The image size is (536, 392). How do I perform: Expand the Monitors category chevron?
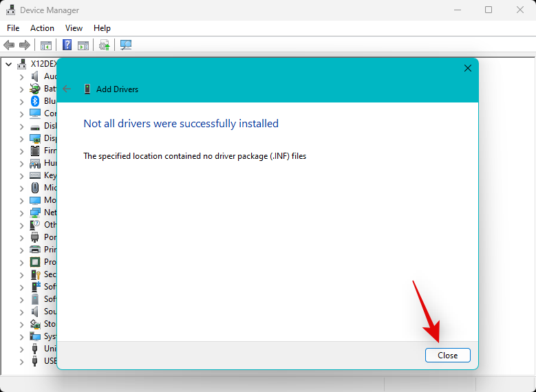click(x=21, y=201)
